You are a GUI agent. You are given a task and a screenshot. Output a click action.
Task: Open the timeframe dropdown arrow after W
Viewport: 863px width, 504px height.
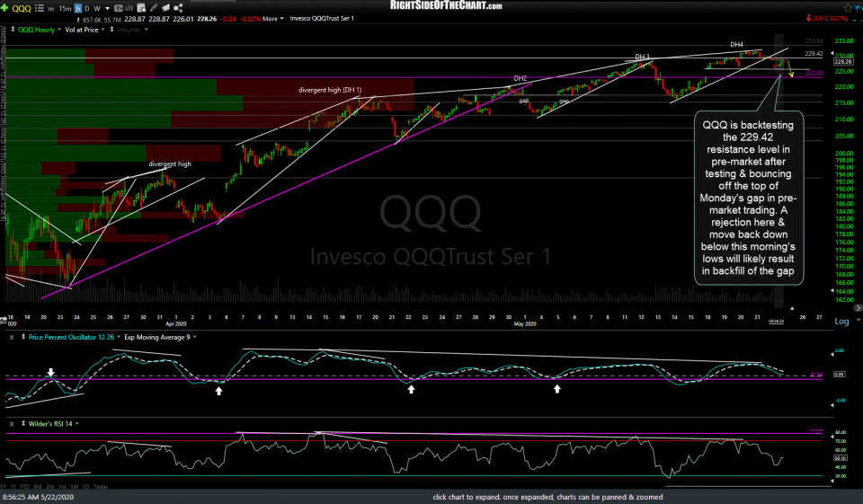[107, 8]
